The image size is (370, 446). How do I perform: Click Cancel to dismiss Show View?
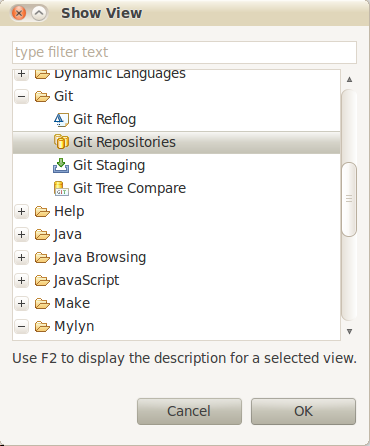[x=189, y=411]
